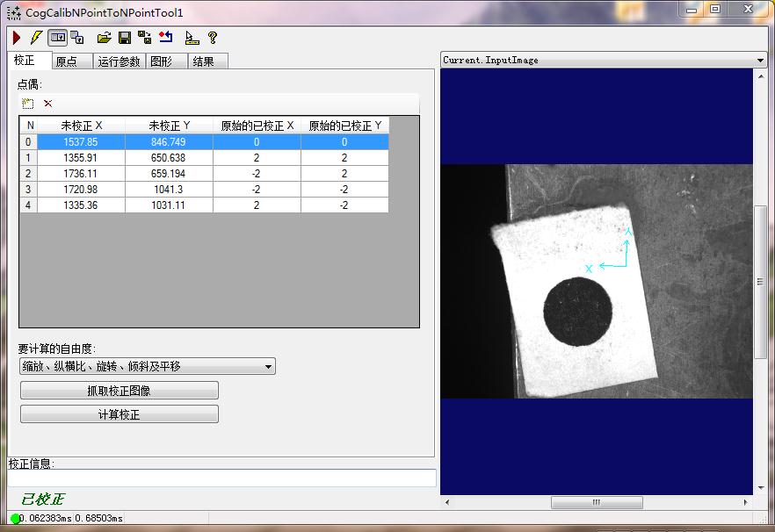Click the 计算校正 button
This screenshot has height=532, width=775.
pyautogui.click(x=119, y=414)
